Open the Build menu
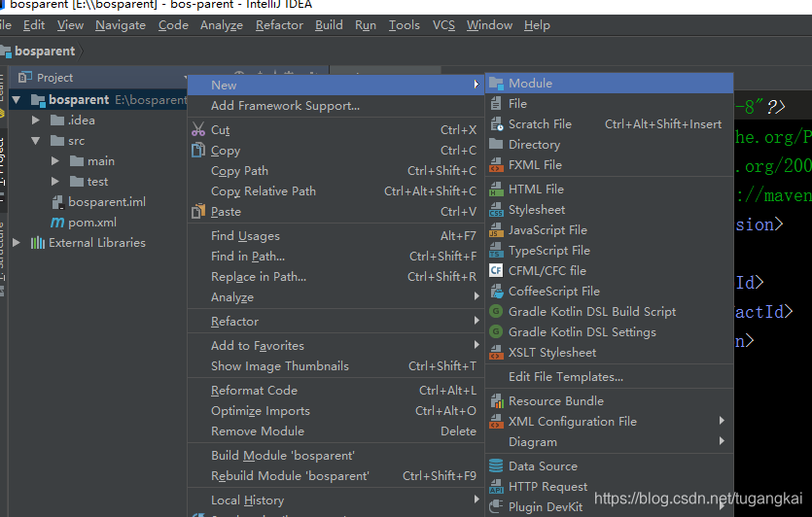Viewport: 812px width, 517px height. pos(329,25)
